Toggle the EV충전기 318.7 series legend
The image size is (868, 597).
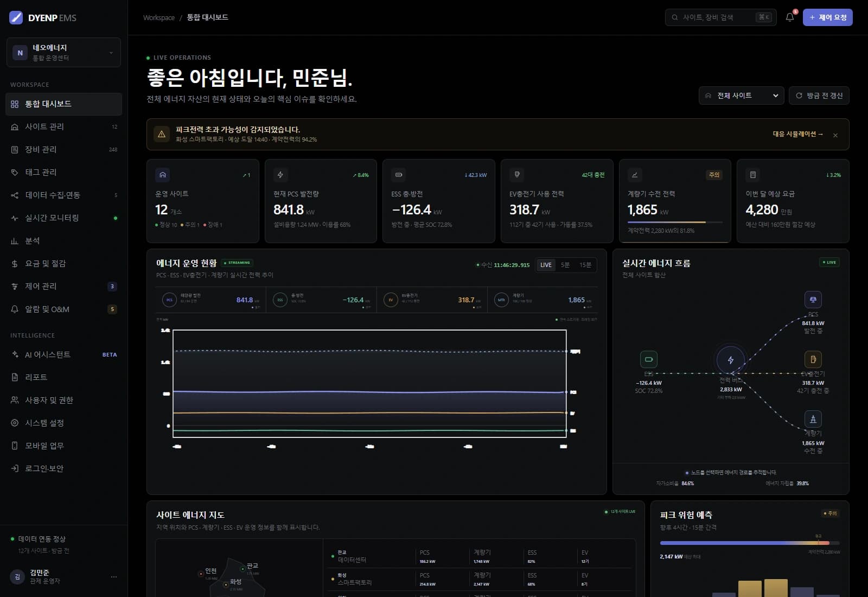432,300
